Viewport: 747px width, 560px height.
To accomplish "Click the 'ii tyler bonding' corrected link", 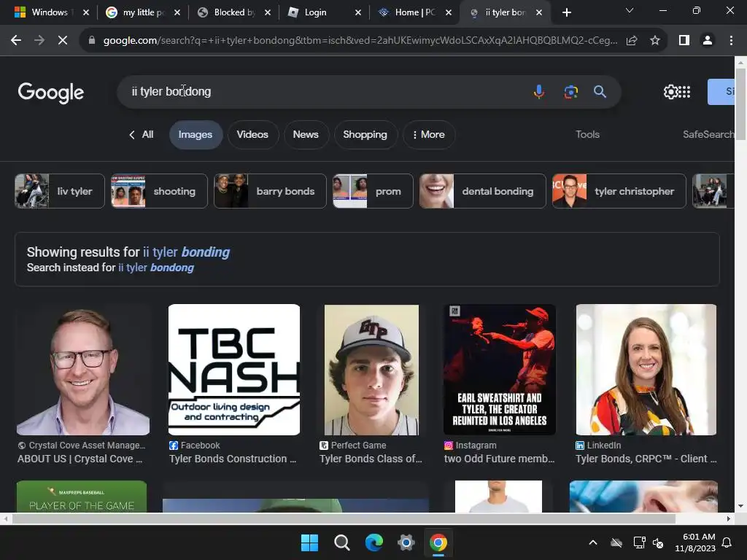I will click(186, 252).
